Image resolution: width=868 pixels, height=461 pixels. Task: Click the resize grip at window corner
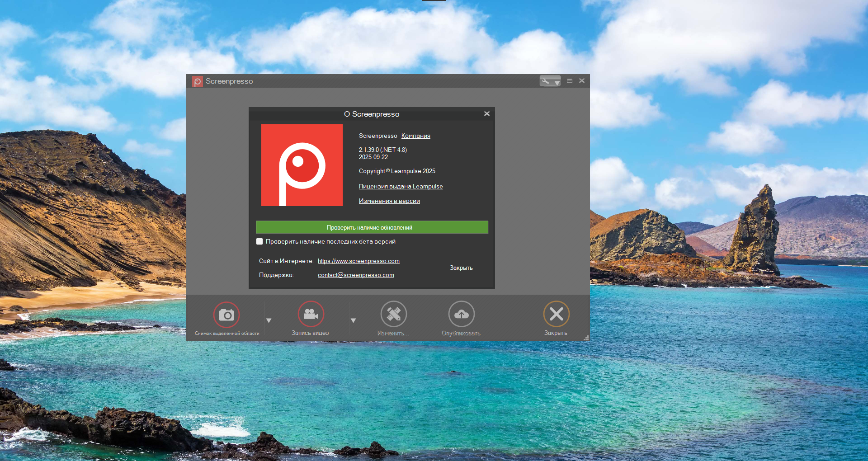coord(586,338)
